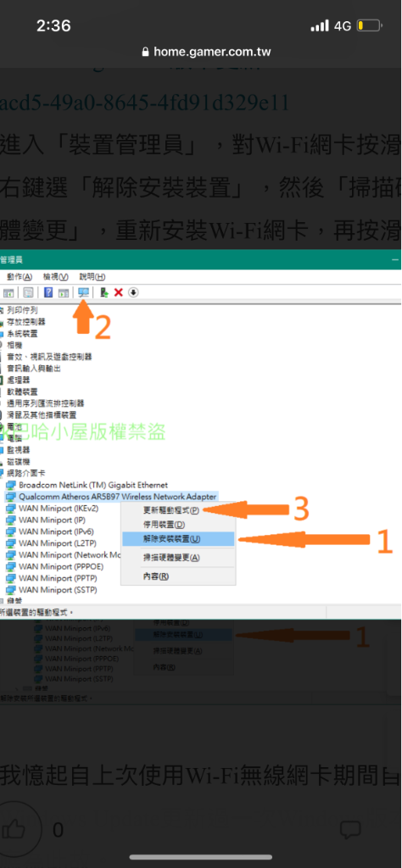Choose 掃描硬體變更(A) from context menu
402x868 pixels.
pos(171,558)
